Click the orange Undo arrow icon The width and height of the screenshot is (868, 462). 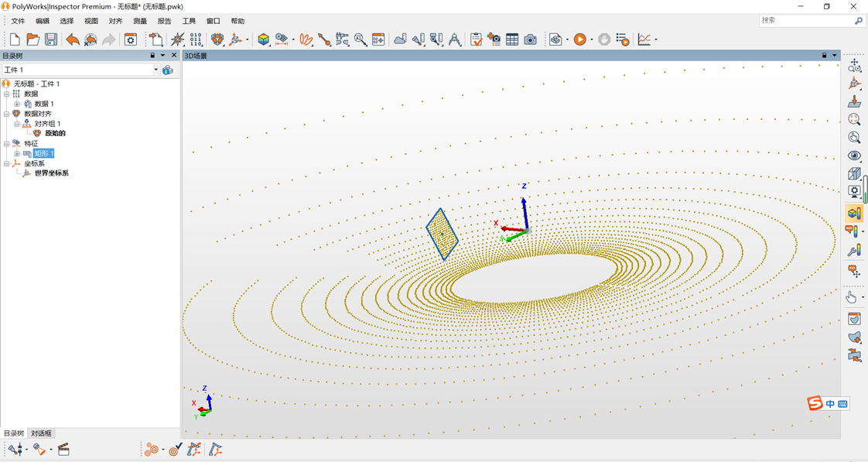click(x=72, y=39)
